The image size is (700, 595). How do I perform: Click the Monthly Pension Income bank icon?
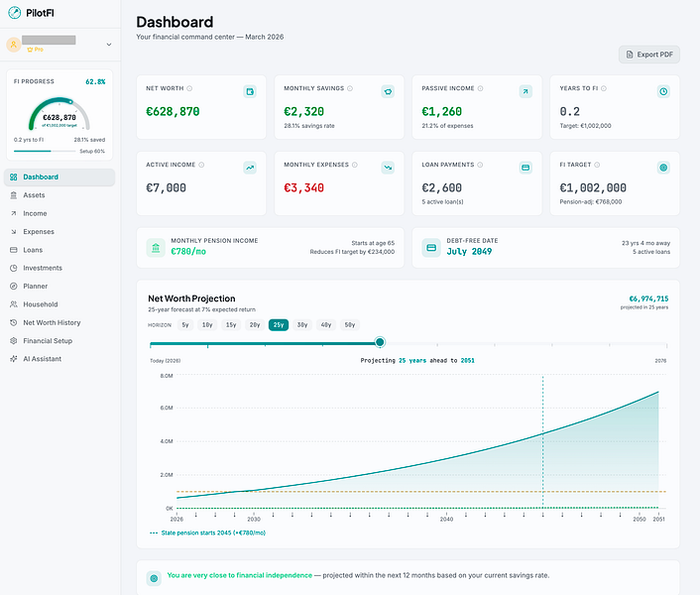point(156,248)
